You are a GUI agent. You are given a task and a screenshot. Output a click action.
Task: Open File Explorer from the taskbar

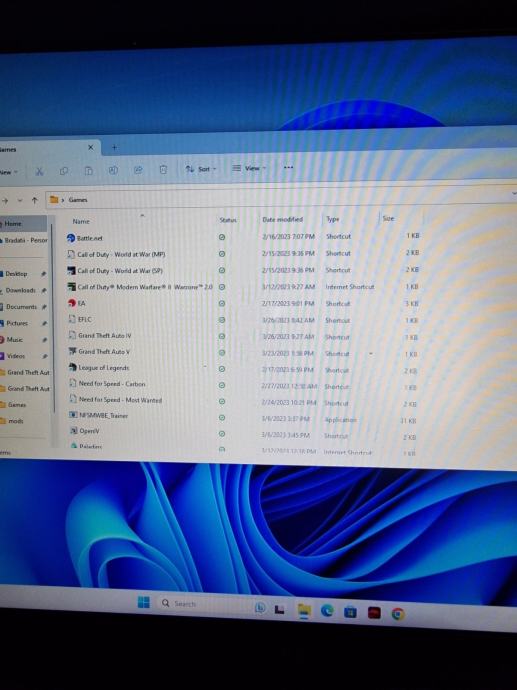click(304, 611)
